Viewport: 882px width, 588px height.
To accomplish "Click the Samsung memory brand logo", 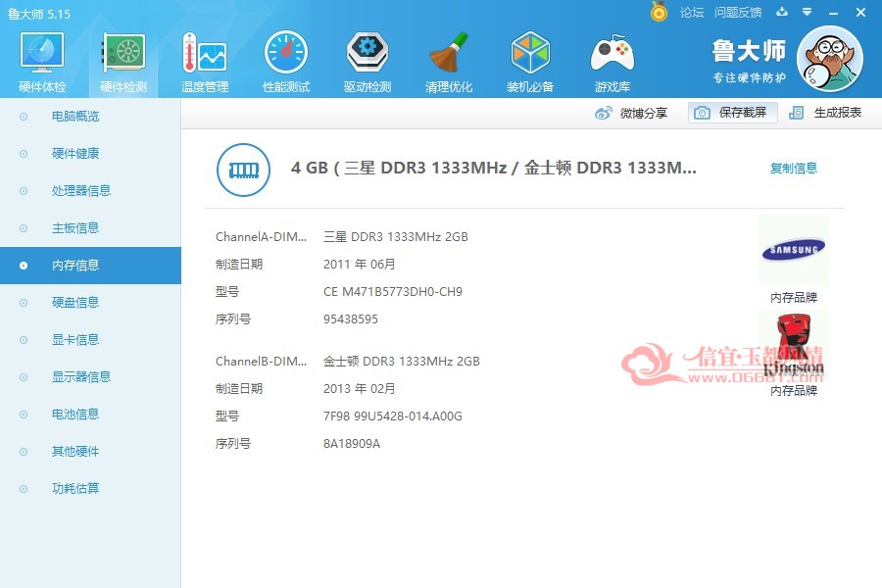I will tap(794, 250).
